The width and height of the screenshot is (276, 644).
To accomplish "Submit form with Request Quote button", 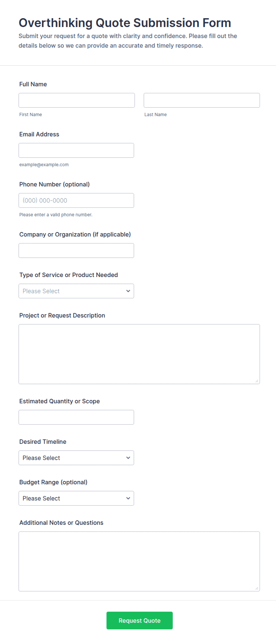I will click(139, 621).
